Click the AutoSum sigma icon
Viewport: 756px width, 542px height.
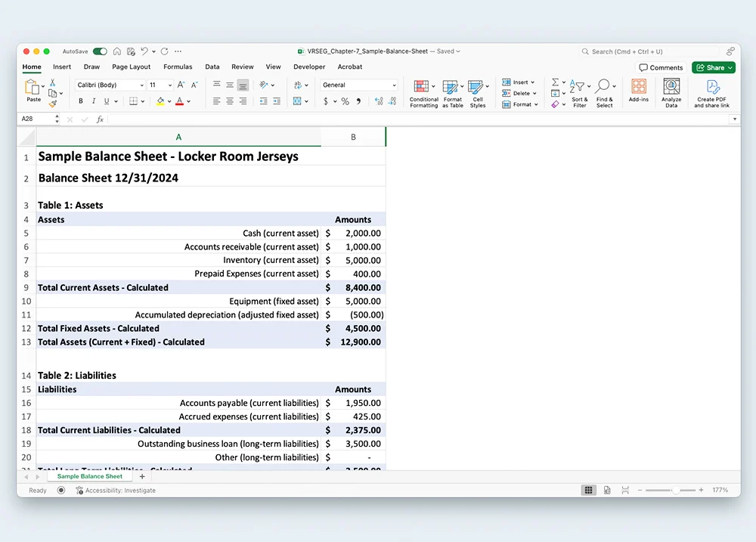556,82
